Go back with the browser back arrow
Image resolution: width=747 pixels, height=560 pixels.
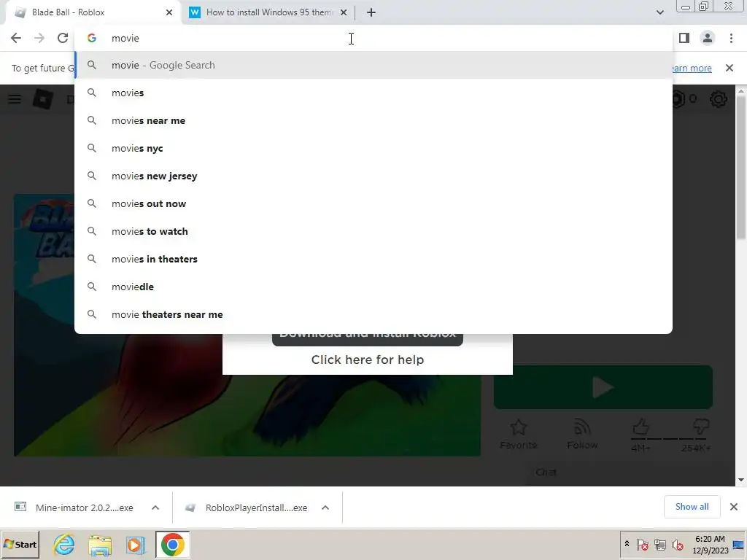pyautogui.click(x=16, y=38)
